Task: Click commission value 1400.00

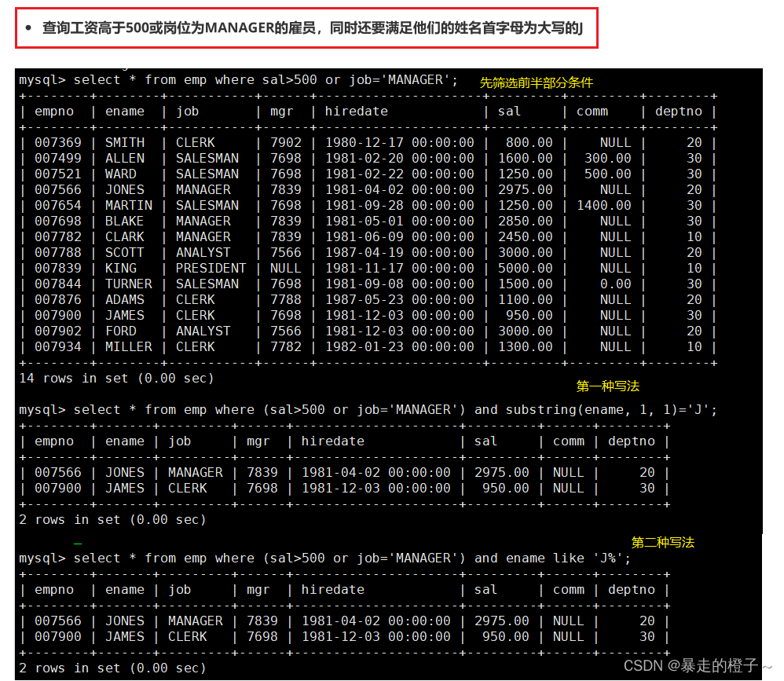Action: 604,206
